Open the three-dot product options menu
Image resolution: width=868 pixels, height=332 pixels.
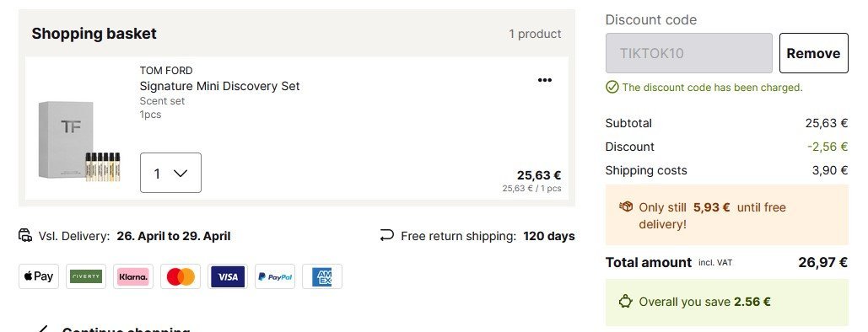(x=545, y=80)
